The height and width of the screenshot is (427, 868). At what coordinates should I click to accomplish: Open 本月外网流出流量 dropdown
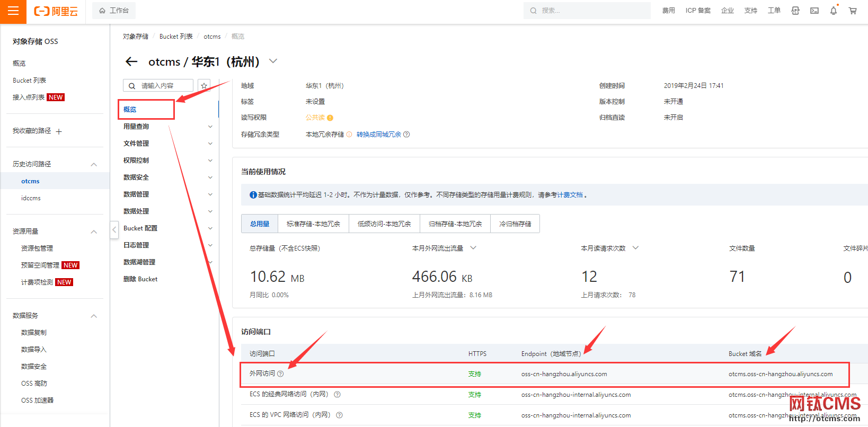click(x=473, y=248)
